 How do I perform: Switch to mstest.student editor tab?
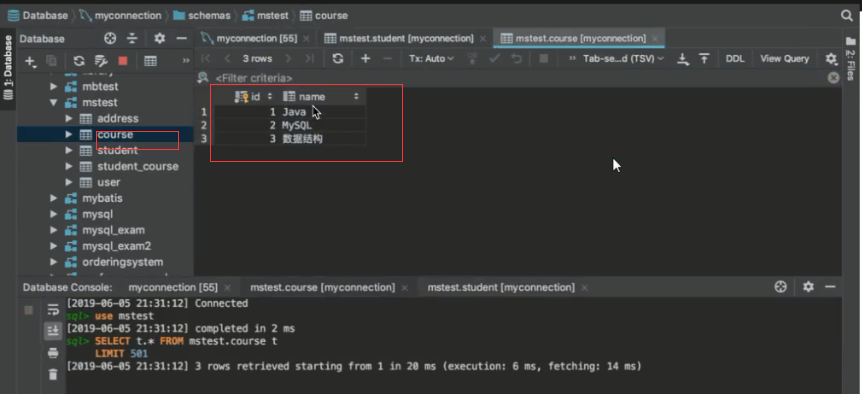coord(406,38)
